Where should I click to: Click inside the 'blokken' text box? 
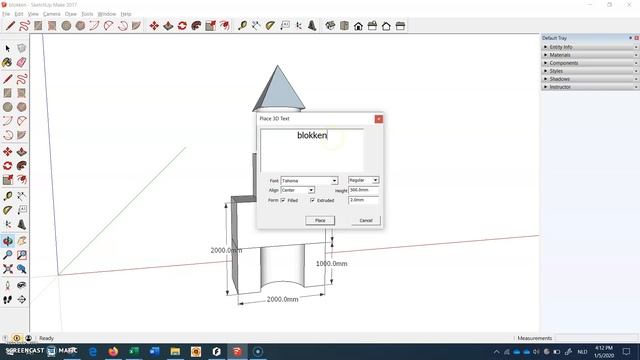[x=312, y=150]
